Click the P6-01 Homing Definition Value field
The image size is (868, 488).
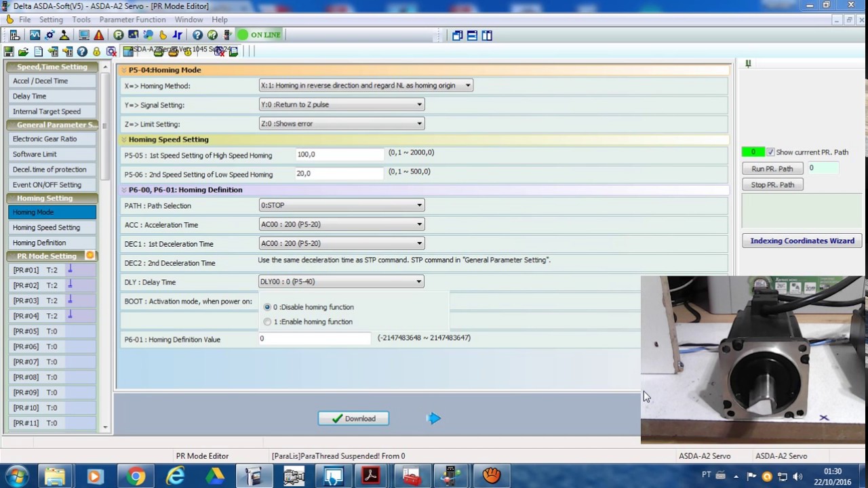(315, 338)
